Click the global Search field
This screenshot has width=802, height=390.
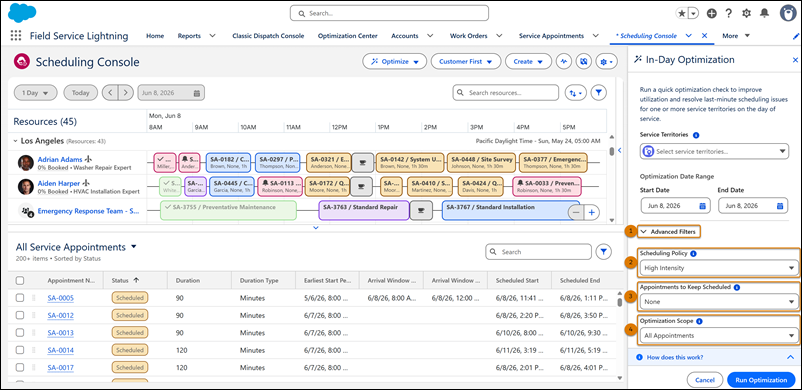click(x=389, y=13)
